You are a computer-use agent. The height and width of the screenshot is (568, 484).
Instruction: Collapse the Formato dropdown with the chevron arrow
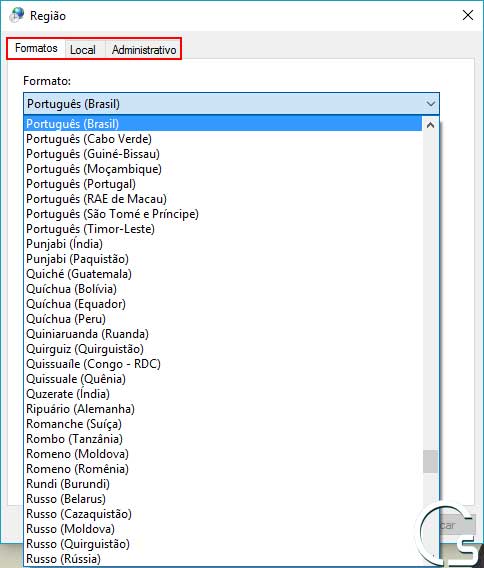click(x=430, y=104)
